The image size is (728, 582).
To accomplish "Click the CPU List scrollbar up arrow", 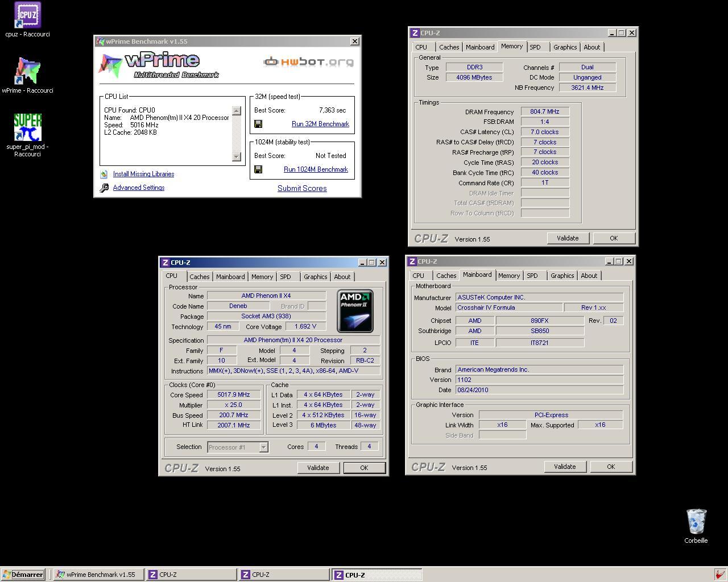I will click(x=237, y=111).
